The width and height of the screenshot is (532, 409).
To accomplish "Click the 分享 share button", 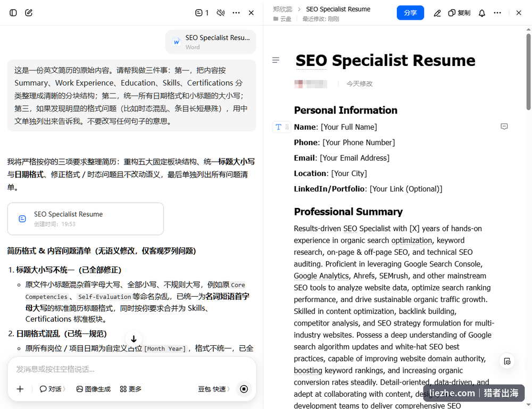I will 410,13.
